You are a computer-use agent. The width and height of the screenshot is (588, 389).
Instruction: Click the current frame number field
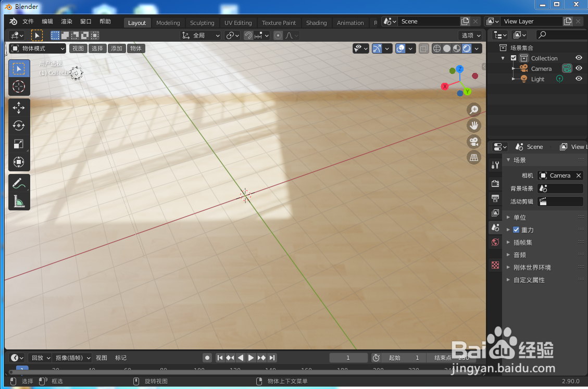coord(348,358)
